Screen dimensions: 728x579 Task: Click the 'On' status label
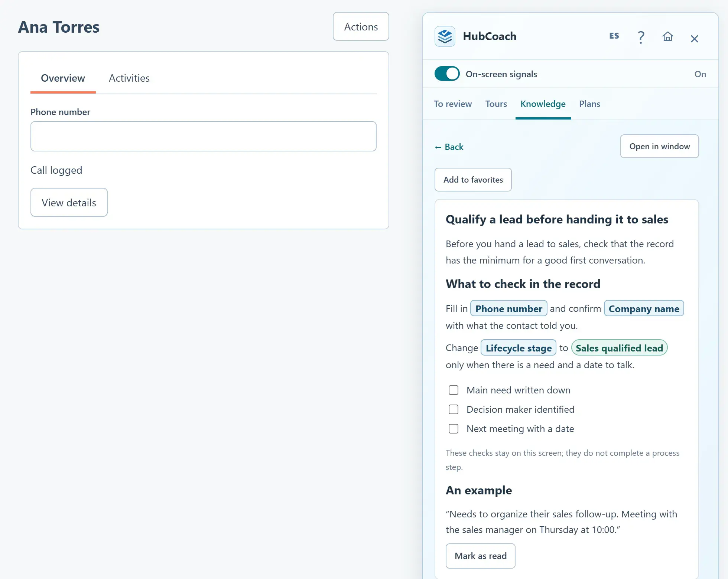[x=700, y=74]
